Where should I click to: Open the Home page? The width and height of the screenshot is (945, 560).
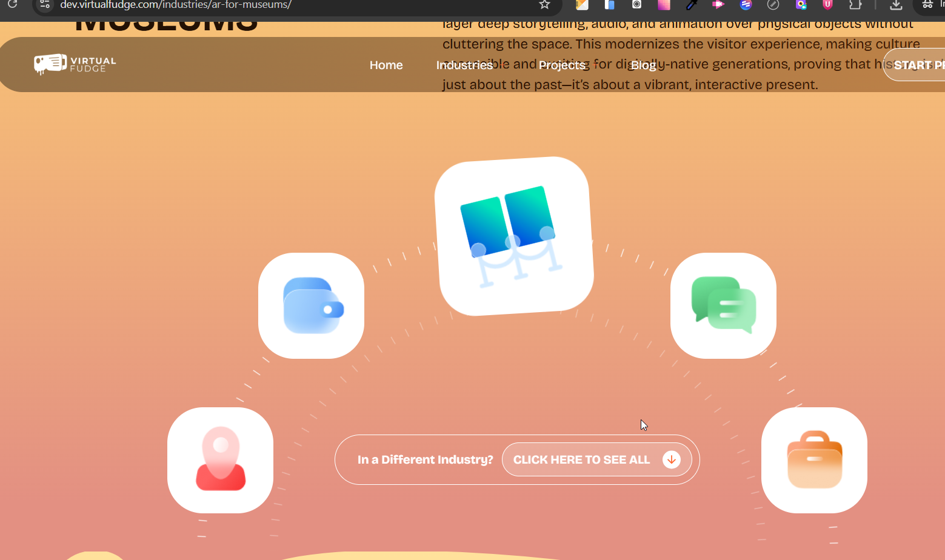386,65
